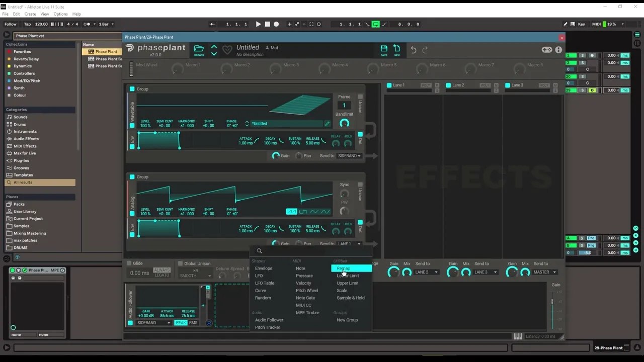
Task: Click Ableton play button
Action: pos(258,24)
